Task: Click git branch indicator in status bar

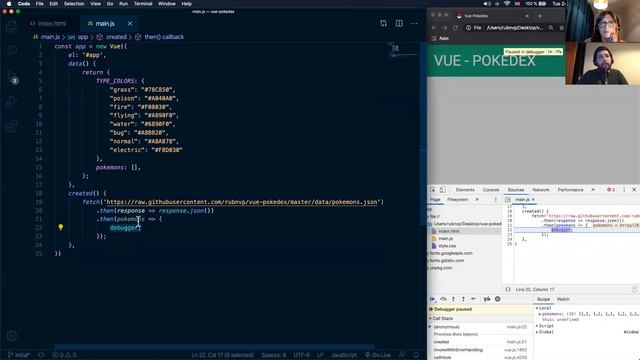Action: point(19,355)
